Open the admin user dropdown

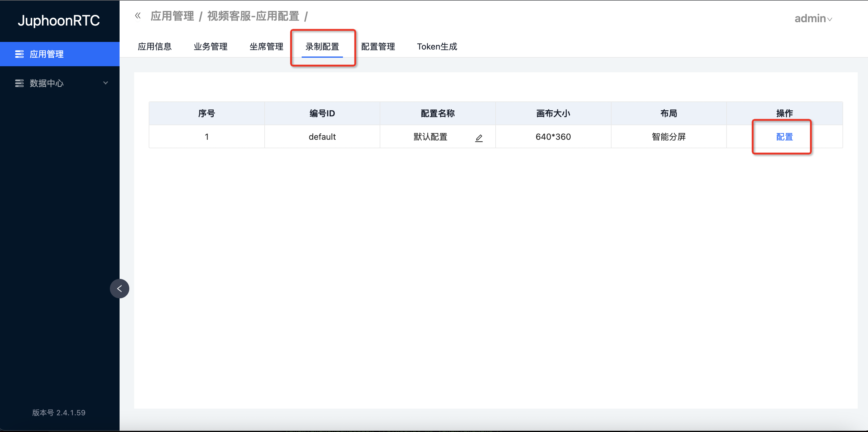click(x=813, y=19)
